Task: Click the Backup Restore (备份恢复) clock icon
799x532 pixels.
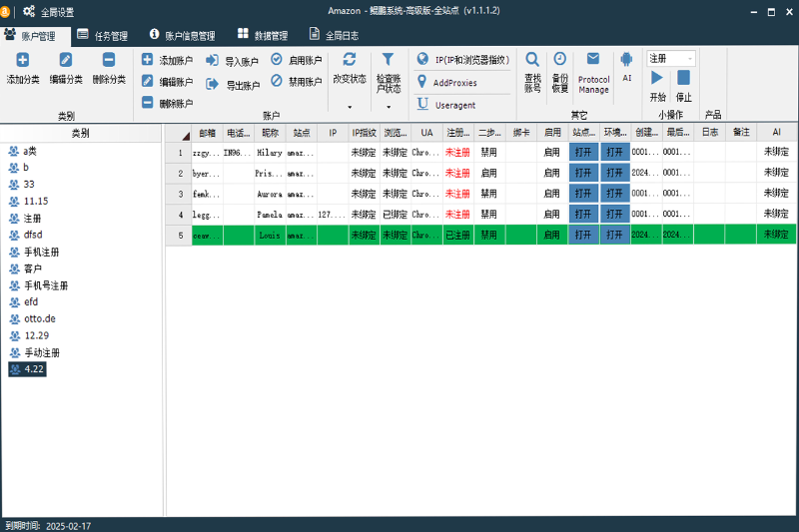Action: click(x=559, y=60)
